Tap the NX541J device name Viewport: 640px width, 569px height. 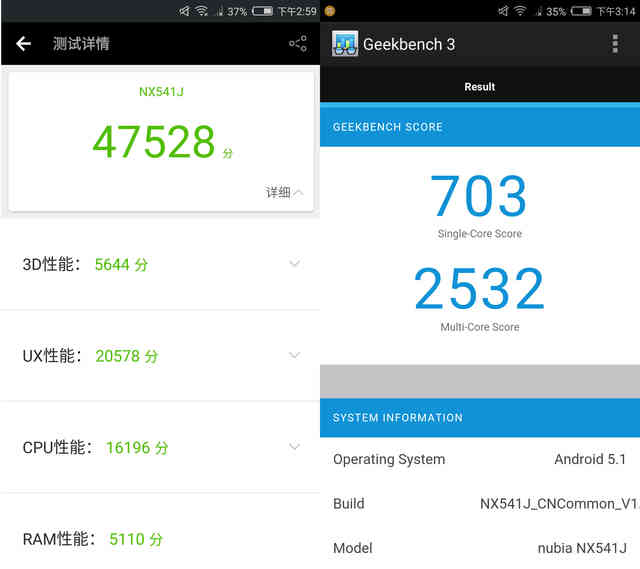(x=161, y=92)
